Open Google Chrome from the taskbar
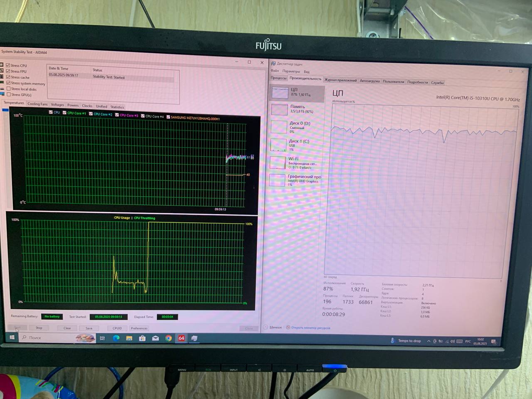 click(x=168, y=338)
